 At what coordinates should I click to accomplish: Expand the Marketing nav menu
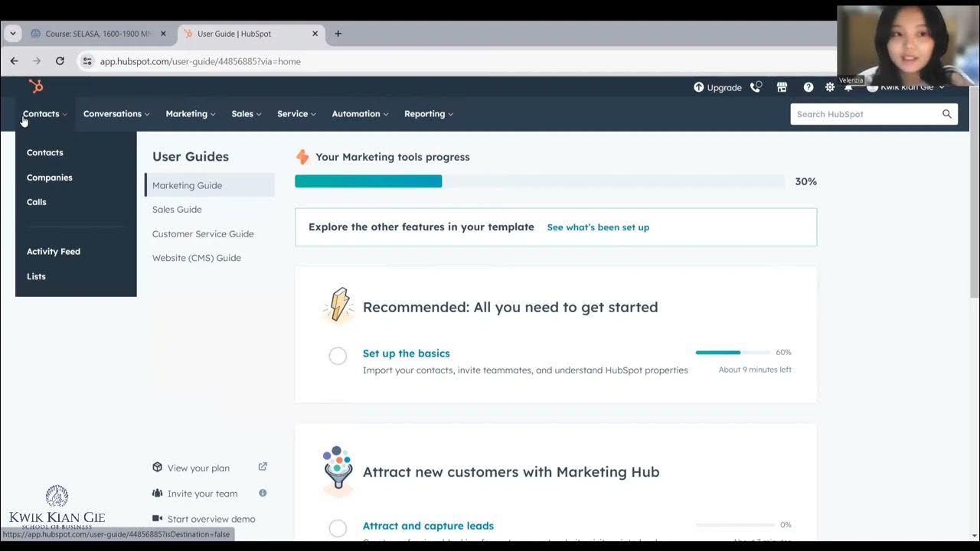tap(191, 114)
